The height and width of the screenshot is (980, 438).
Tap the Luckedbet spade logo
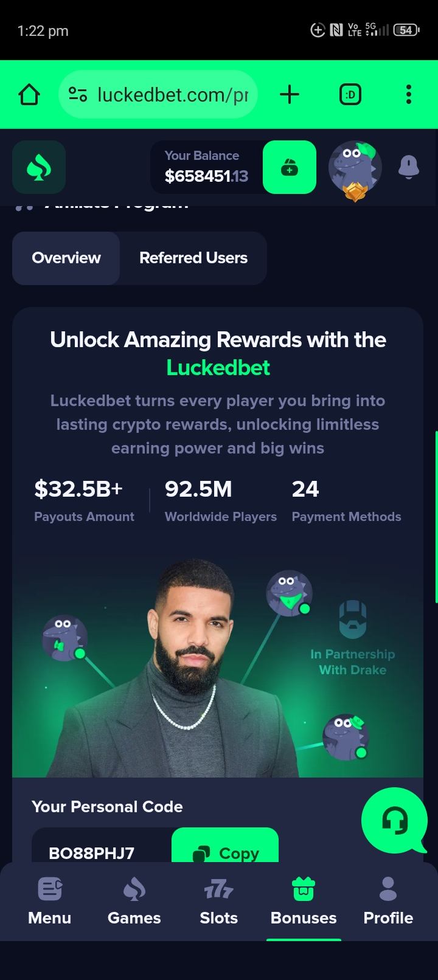pos(39,167)
